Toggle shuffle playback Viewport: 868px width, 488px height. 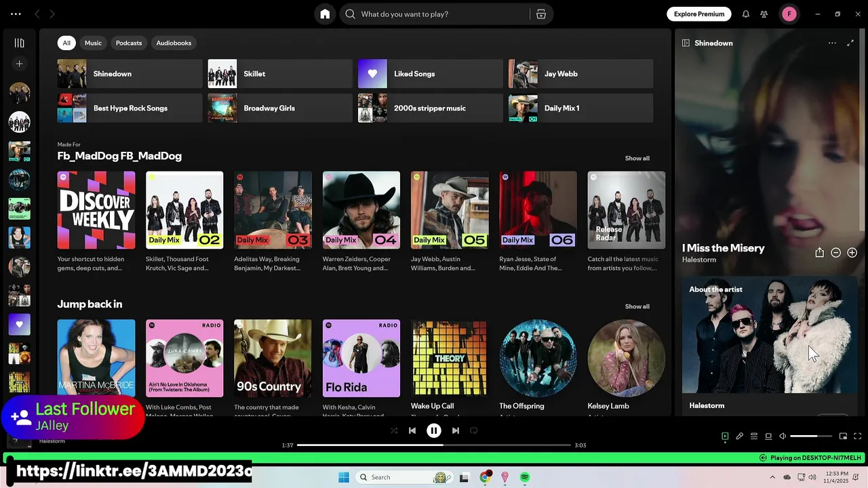394,430
